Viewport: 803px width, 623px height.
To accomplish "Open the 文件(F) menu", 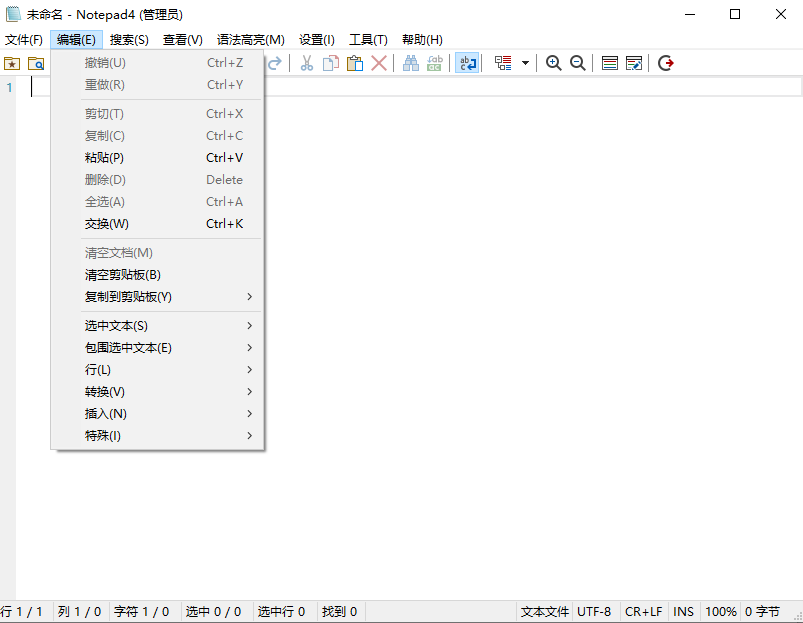I will click(x=24, y=40).
